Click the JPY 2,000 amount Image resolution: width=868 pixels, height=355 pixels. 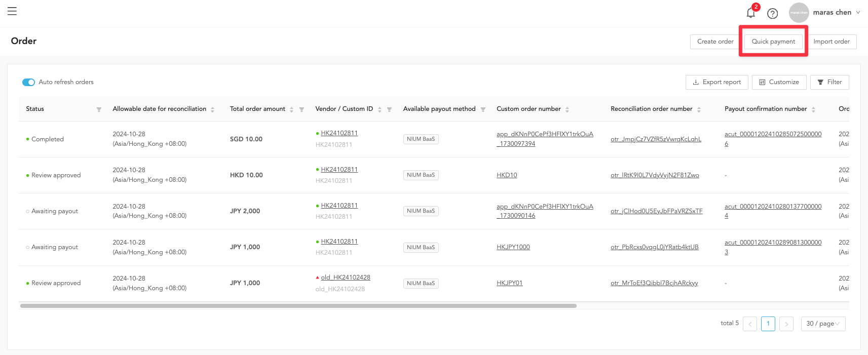[x=245, y=211]
